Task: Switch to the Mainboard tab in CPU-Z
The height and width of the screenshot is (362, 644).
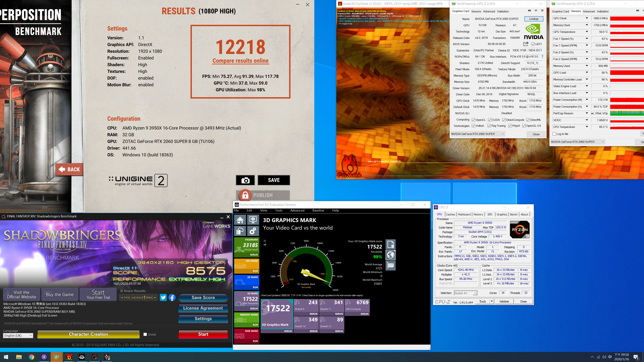Action: (464, 214)
